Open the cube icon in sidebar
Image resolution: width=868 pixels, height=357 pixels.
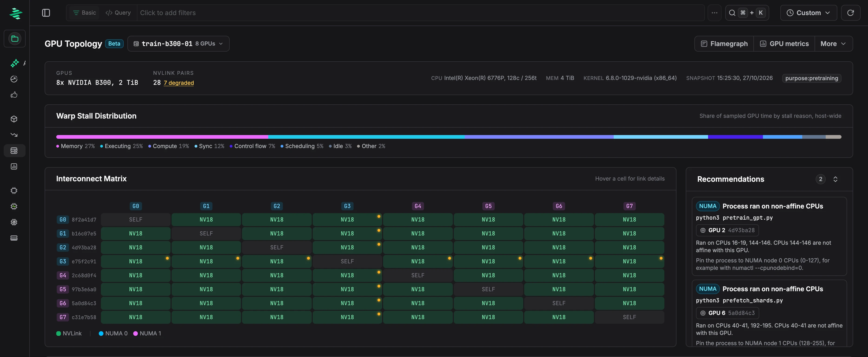tap(14, 119)
